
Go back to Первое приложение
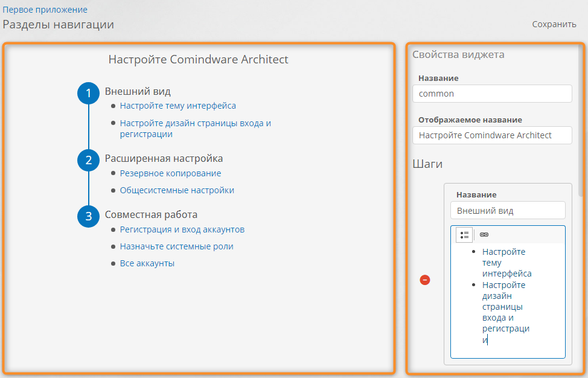tap(45, 10)
